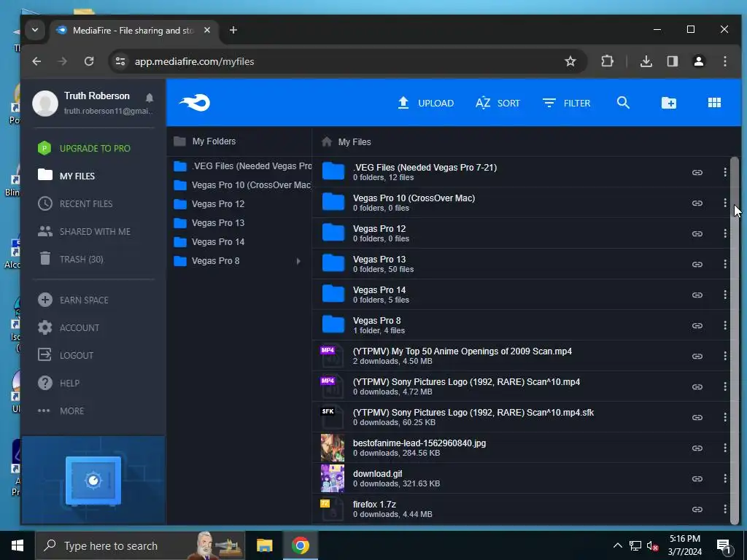Viewport: 747px width, 560px height.
Task: Switch to grid view icon
Action: 714,102
